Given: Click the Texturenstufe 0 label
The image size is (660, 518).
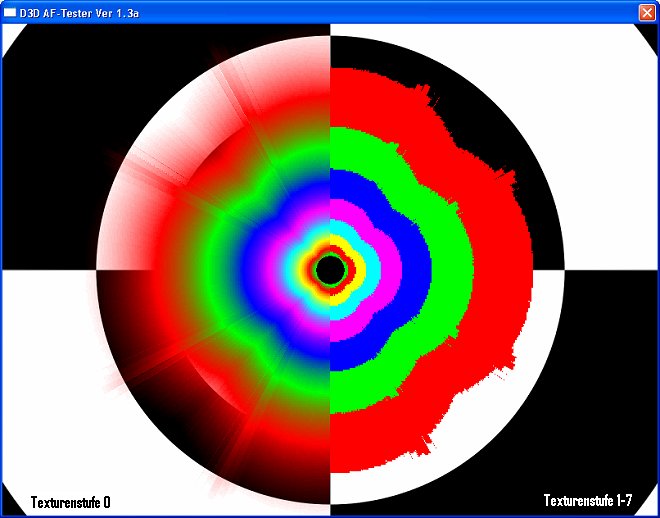Looking at the screenshot, I should [71, 502].
